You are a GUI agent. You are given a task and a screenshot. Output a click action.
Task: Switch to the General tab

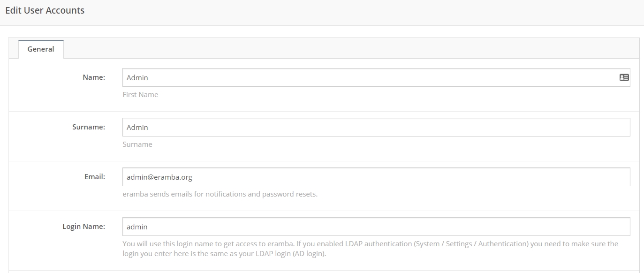[41, 49]
